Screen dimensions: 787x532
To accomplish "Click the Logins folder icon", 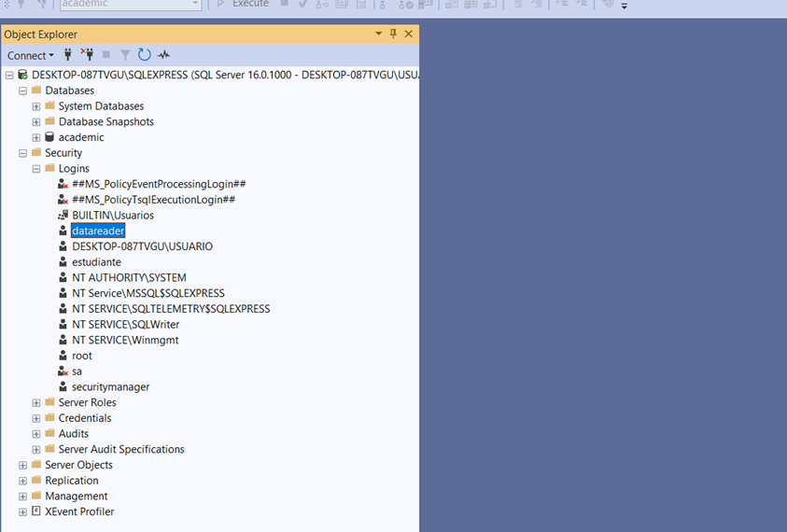I will (x=49, y=168).
